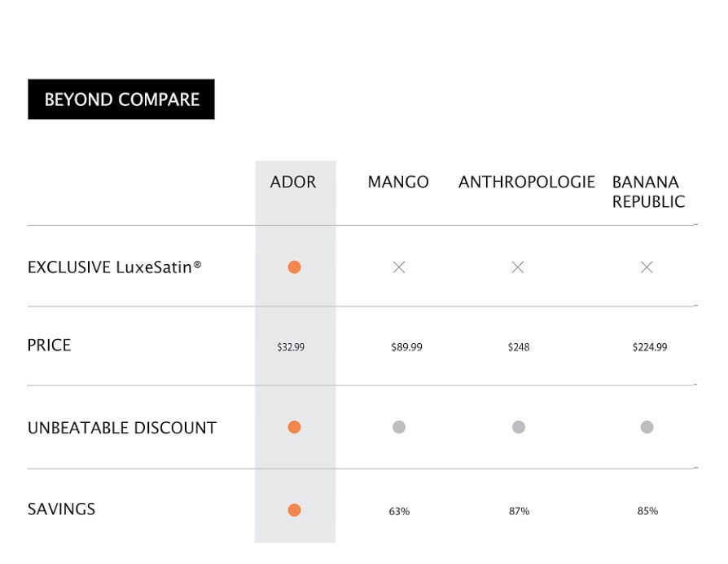Click the X mark under BANANA REPUBLIC
728x564 pixels.
point(647,267)
